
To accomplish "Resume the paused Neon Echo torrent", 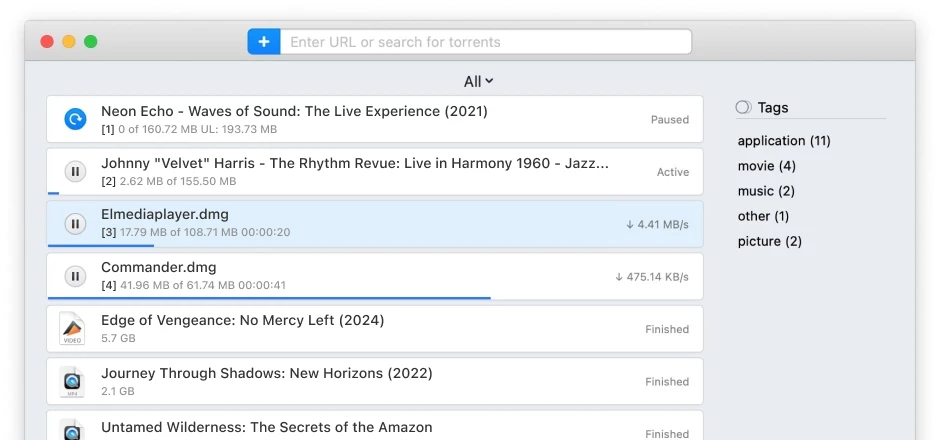I will click(75, 120).
